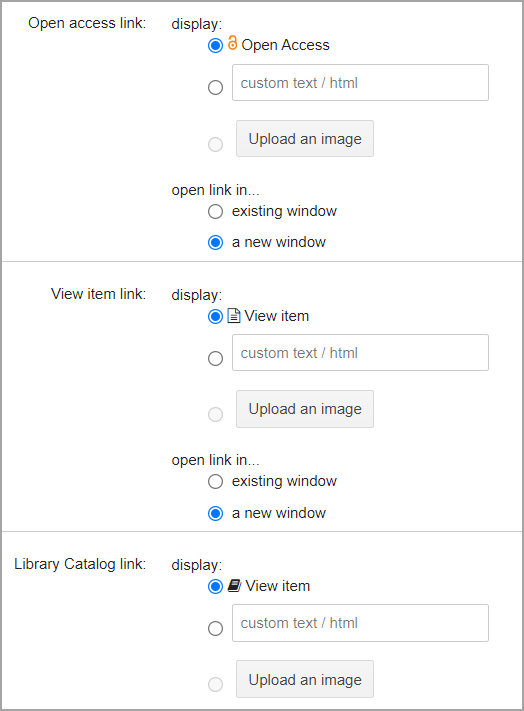Image resolution: width=524 pixels, height=711 pixels.
Task: Focus custom text field under Library Catalog link
Action: tap(360, 623)
